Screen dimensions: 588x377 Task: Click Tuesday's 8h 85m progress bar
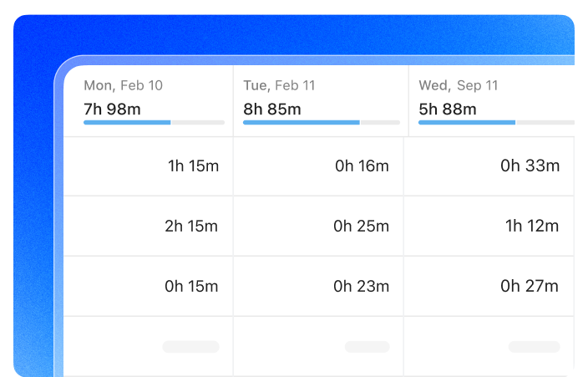tap(313, 122)
